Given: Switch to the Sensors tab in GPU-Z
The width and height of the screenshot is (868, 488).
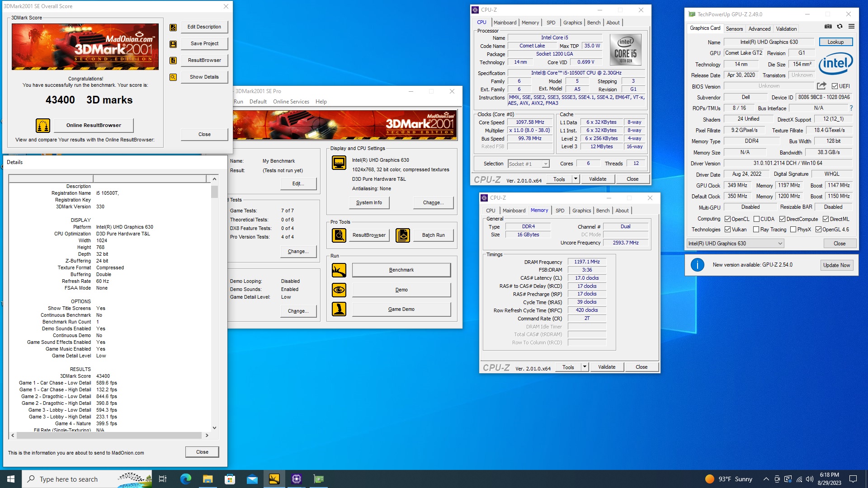Looking at the screenshot, I should click(734, 29).
